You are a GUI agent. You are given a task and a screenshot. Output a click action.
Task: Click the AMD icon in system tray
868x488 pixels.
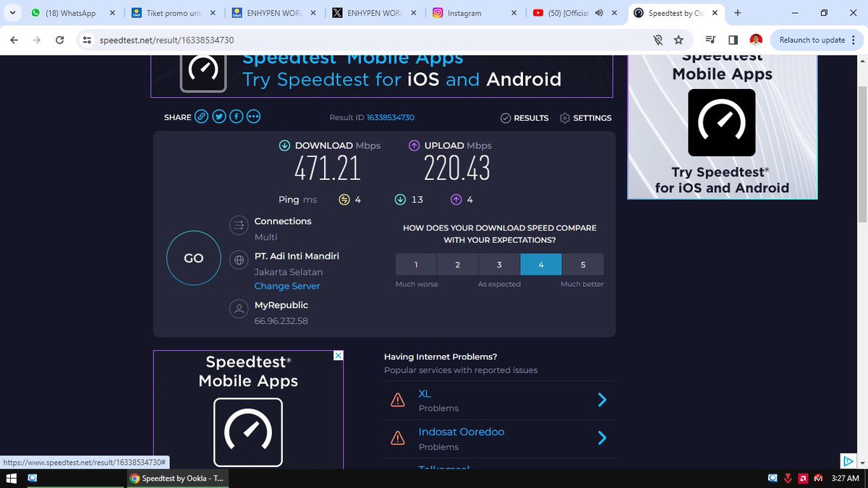coord(803,478)
